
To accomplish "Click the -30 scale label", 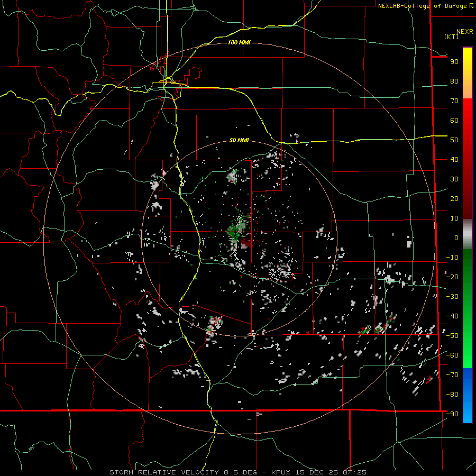I will [x=452, y=297].
